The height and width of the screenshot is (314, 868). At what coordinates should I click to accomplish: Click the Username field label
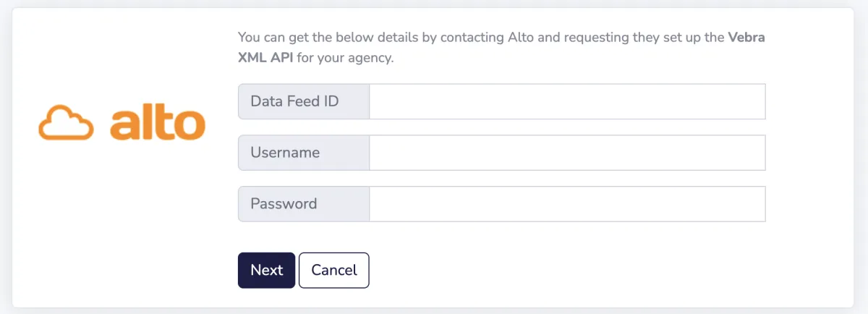(285, 153)
